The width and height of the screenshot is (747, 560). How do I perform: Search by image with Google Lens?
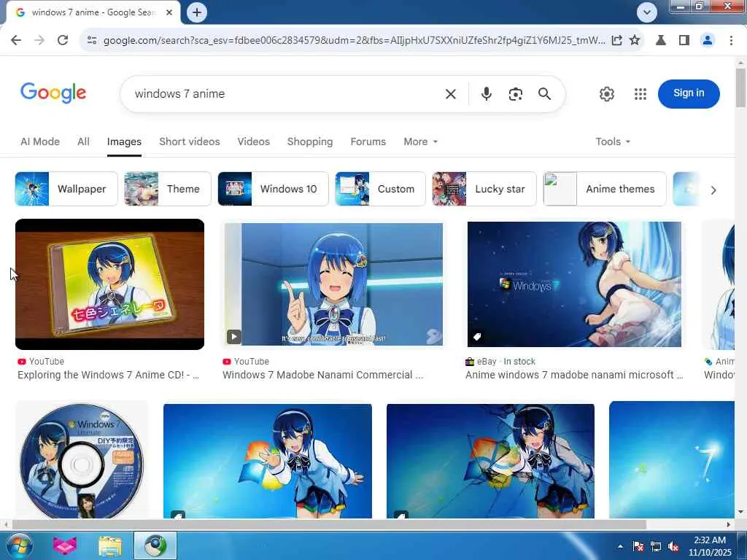516,94
